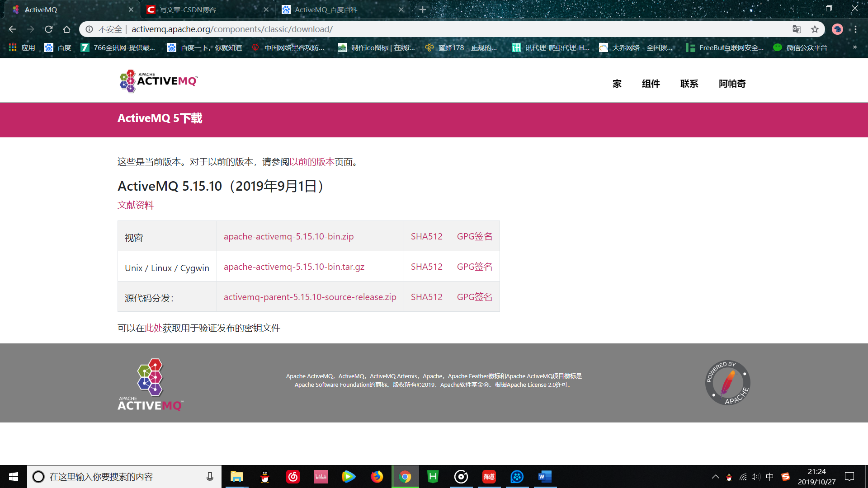Screen dimensions: 868x488
Task: Open Chrome's three-dot menu
Action: point(856,29)
